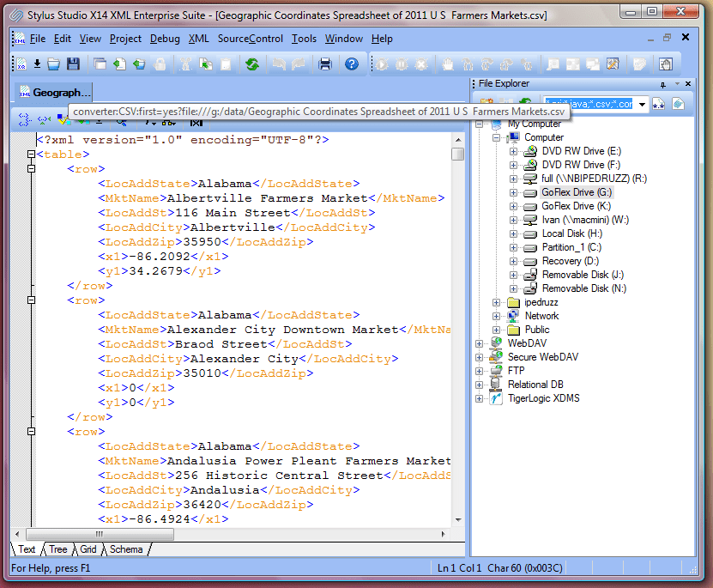Screen dimensions: 713x588
Task: Click the hand breakpoint icon in debug toolbar
Action: click(x=448, y=64)
